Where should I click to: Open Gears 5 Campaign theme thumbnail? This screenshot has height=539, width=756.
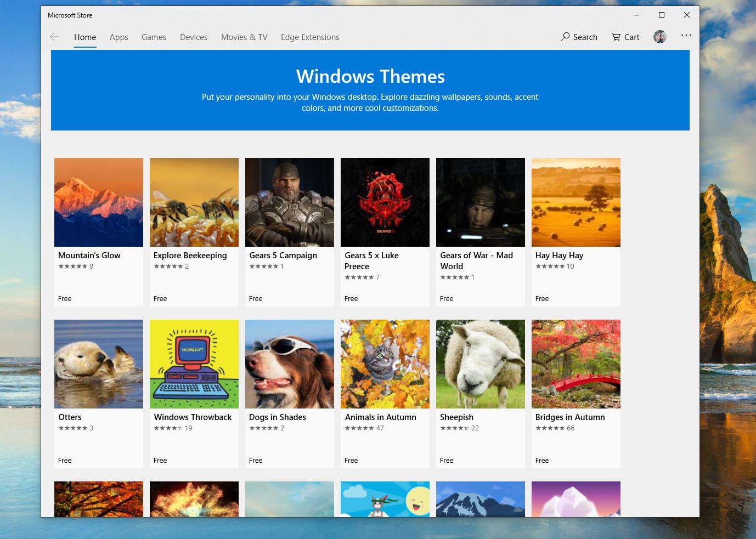pos(290,202)
